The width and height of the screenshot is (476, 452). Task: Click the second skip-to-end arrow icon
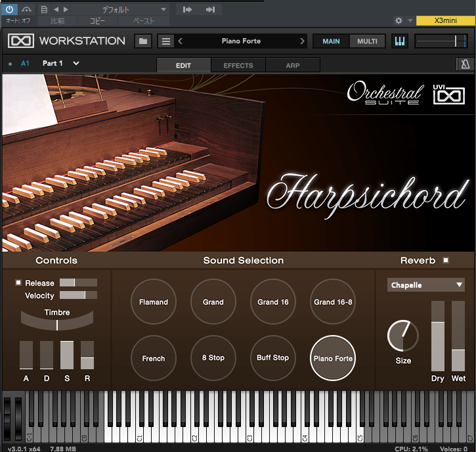[210, 10]
